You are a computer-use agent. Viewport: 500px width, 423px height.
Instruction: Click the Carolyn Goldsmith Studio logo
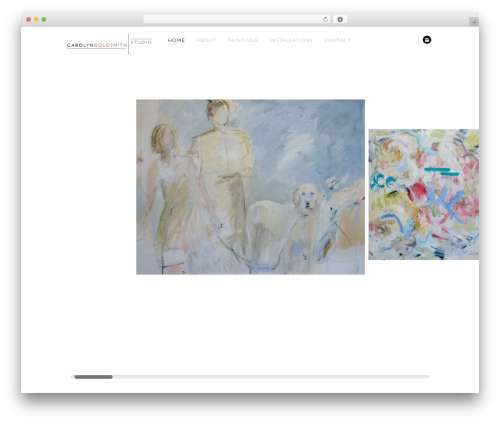(109, 44)
